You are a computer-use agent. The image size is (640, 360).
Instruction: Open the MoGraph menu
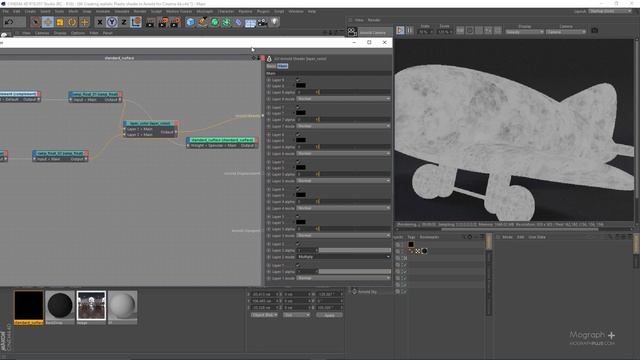[x=204, y=11]
